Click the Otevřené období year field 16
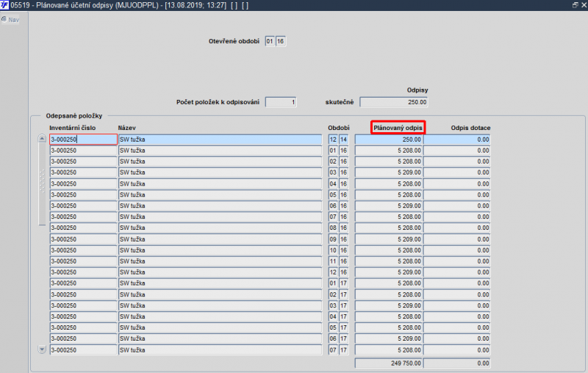Image resolution: width=588 pixels, height=373 pixels. (x=280, y=41)
